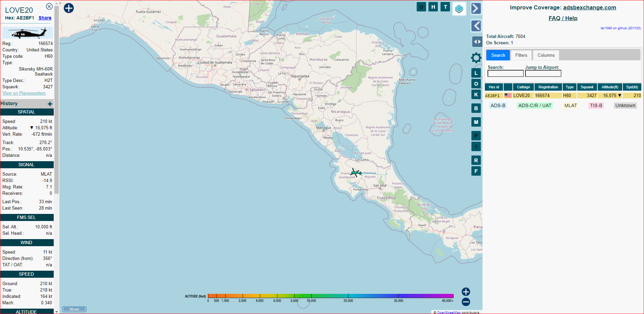Switch to the Columns tab
The width and height of the screenshot is (644, 314).
(546, 55)
